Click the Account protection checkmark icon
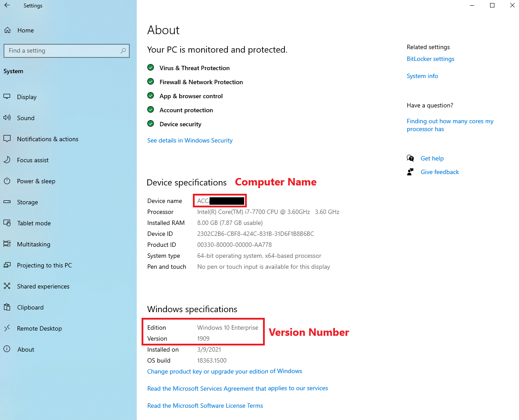This screenshot has height=420, width=519. pyautogui.click(x=151, y=110)
